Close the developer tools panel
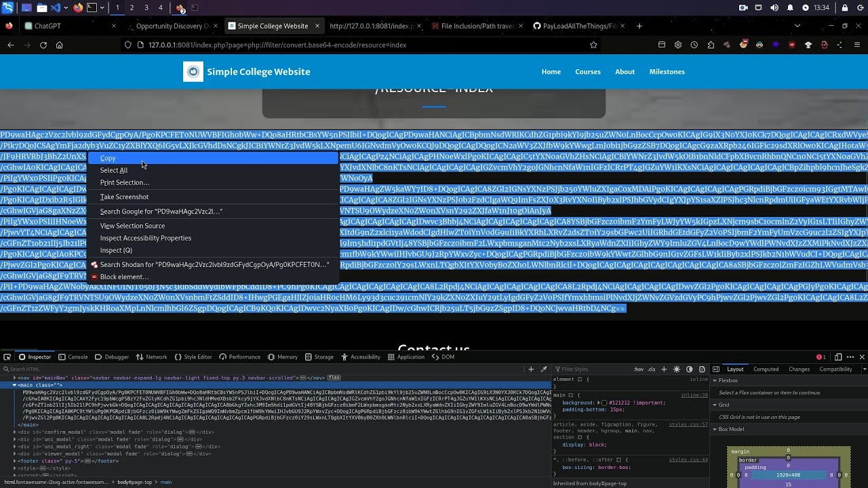 pos(862,357)
